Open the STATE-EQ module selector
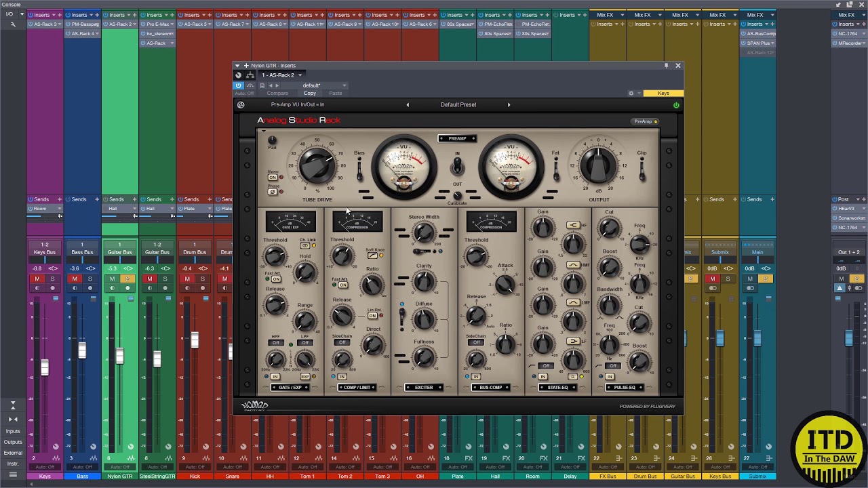This screenshot has height=488, width=868. (x=557, y=388)
